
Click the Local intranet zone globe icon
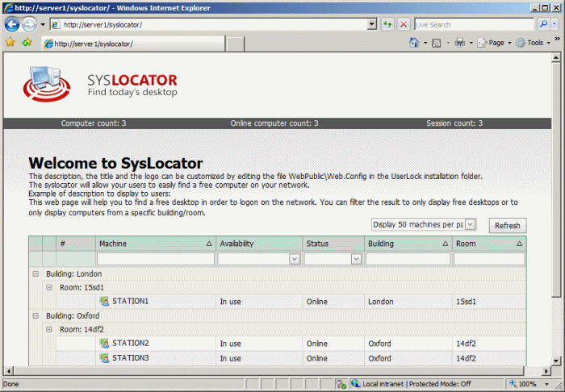point(356,384)
